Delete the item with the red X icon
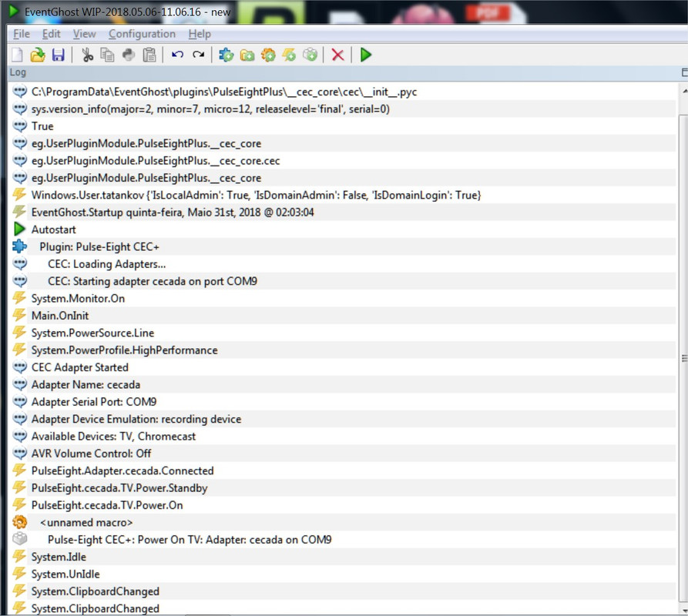This screenshot has height=616, width=688. coord(338,55)
